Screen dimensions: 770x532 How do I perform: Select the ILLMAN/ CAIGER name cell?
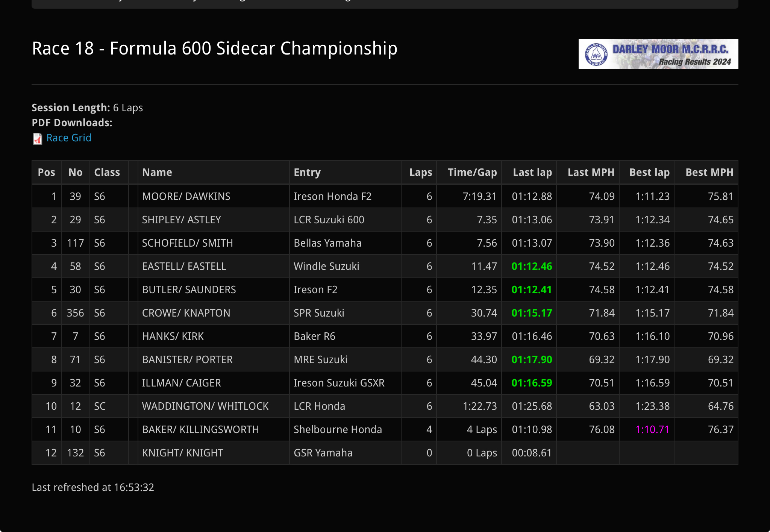[x=214, y=383]
